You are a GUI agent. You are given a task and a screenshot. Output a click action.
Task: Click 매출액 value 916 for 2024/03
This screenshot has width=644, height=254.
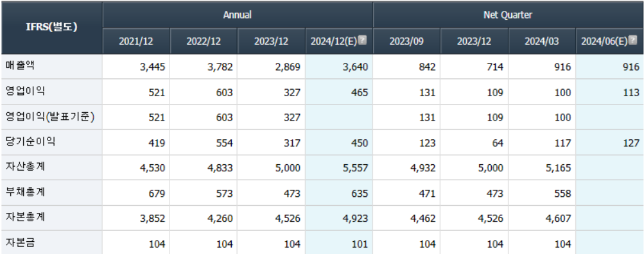click(563, 67)
